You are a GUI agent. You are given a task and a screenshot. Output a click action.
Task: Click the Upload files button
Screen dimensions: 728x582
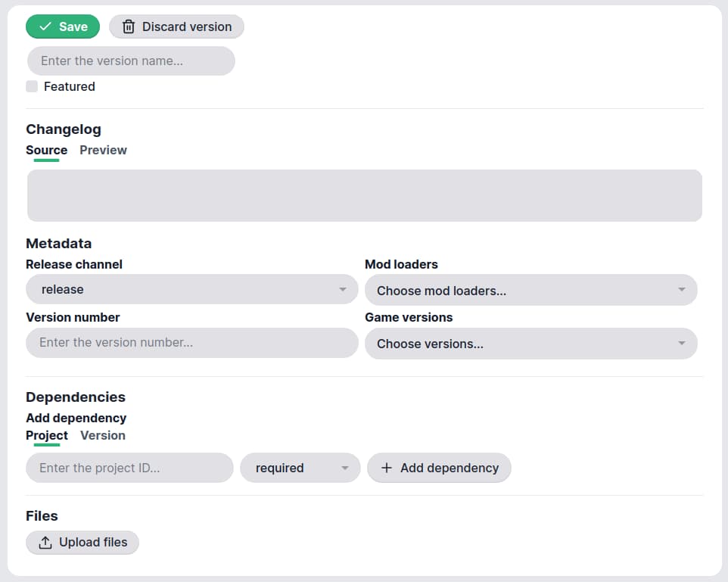82,542
